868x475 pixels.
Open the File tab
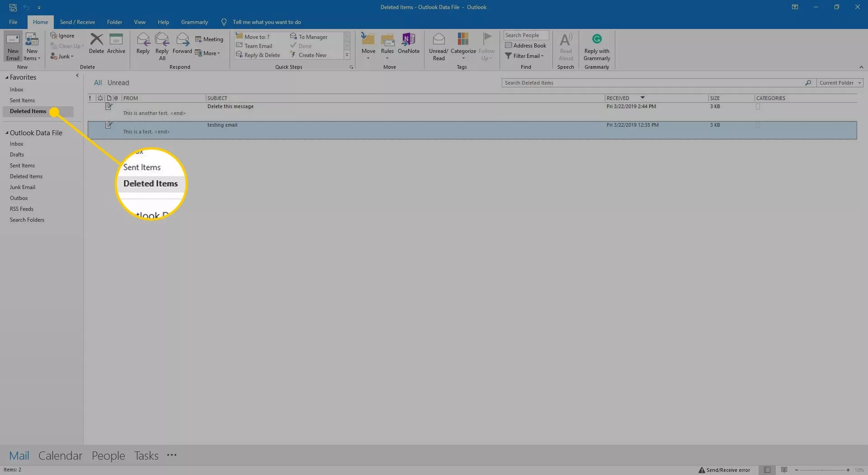(x=13, y=22)
